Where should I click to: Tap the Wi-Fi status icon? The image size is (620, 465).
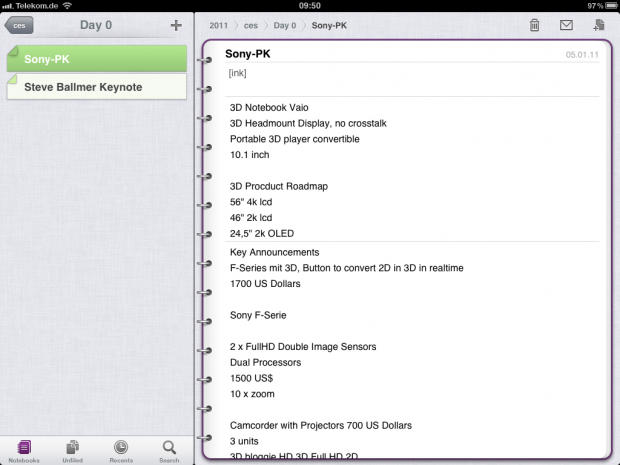68,6
